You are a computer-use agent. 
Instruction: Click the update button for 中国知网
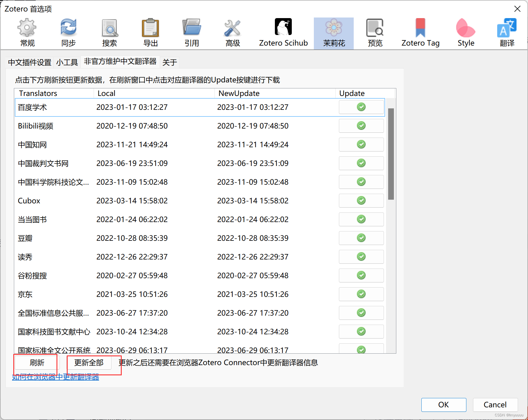(x=361, y=145)
